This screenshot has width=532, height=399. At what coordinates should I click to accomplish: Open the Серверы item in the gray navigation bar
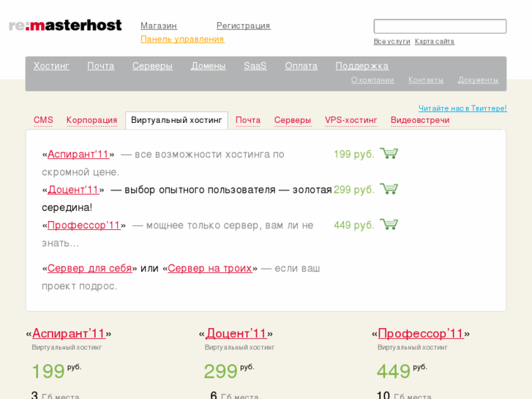(x=152, y=66)
